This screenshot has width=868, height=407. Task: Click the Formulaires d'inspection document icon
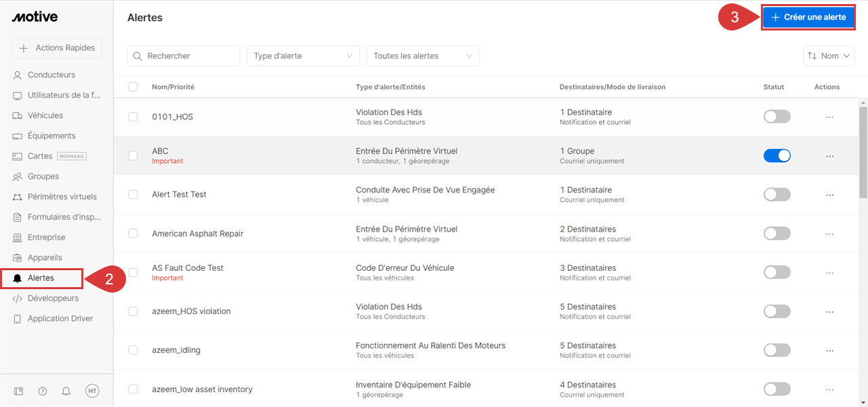(x=18, y=217)
